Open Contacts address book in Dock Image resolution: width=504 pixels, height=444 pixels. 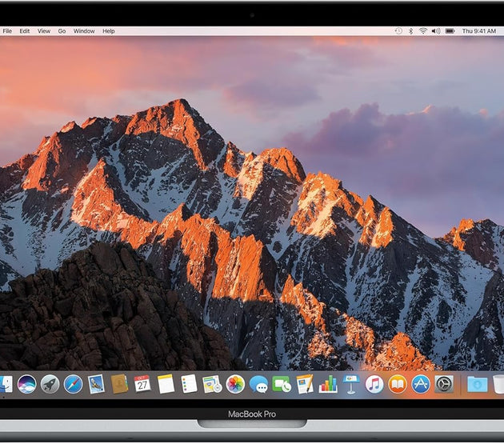[119, 384]
